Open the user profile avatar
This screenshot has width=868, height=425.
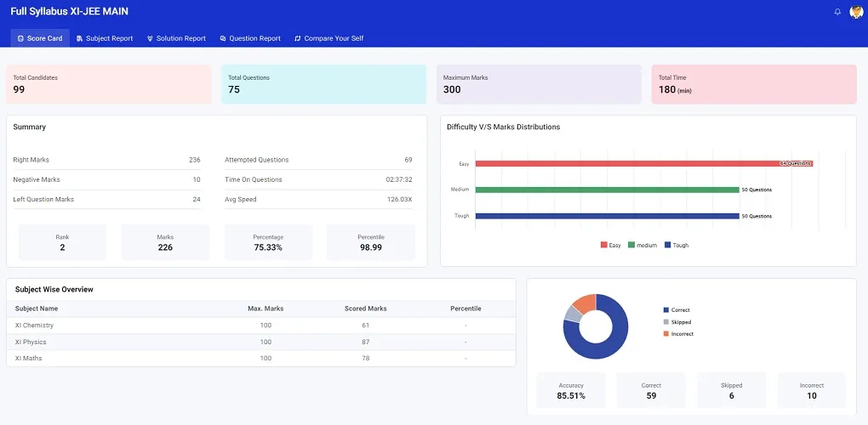856,12
